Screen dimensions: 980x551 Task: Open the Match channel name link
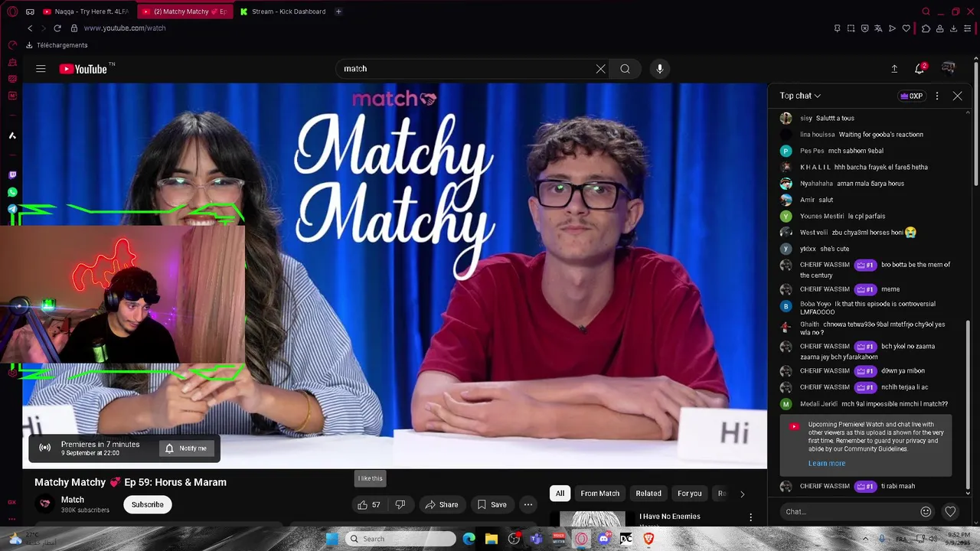click(x=73, y=500)
